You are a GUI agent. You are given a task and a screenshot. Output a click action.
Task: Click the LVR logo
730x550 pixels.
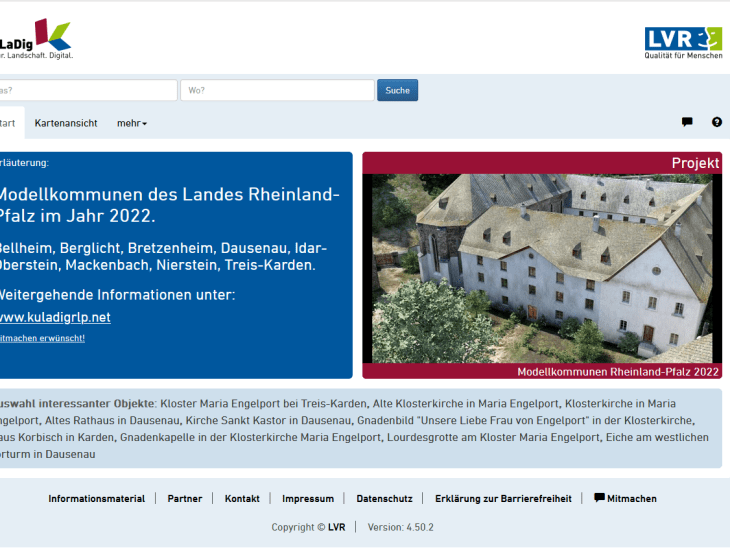[x=683, y=41]
